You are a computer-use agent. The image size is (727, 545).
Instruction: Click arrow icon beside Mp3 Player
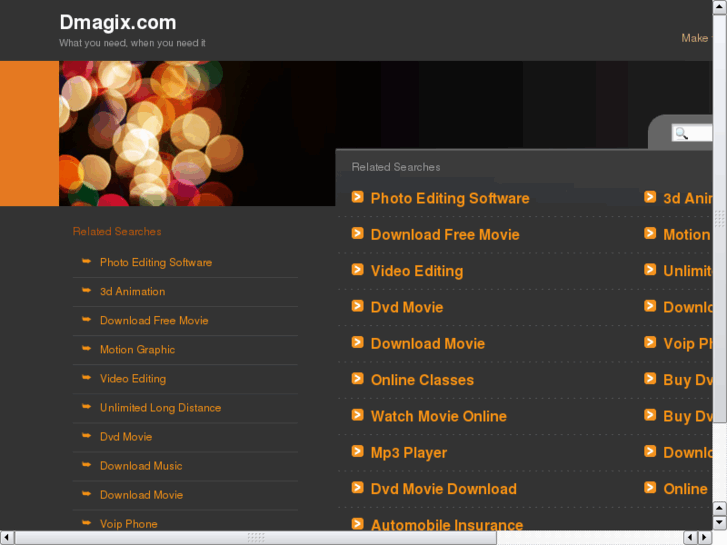pyautogui.click(x=357, y=451)
